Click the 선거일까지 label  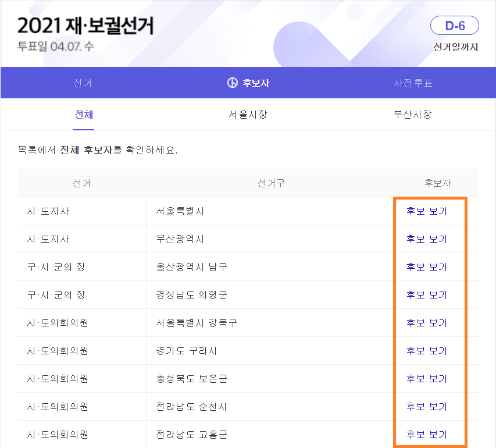pyautogui.click(x=455, y=47)
